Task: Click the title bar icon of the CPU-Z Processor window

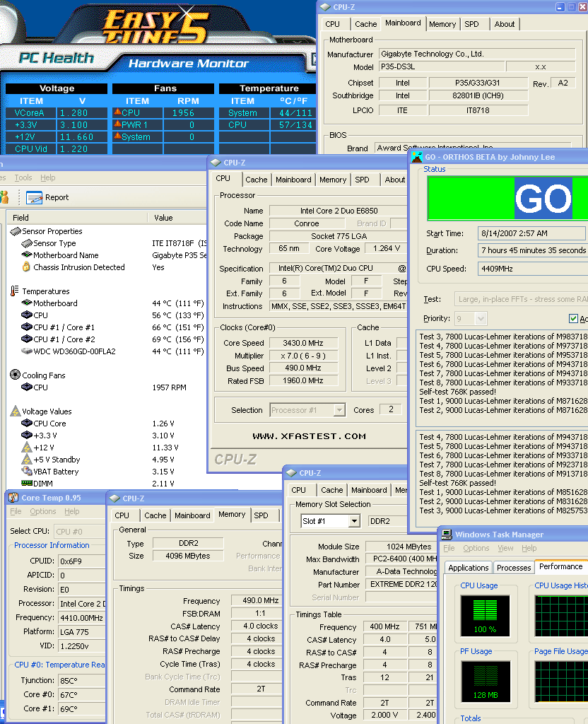Action: [216, 163]
